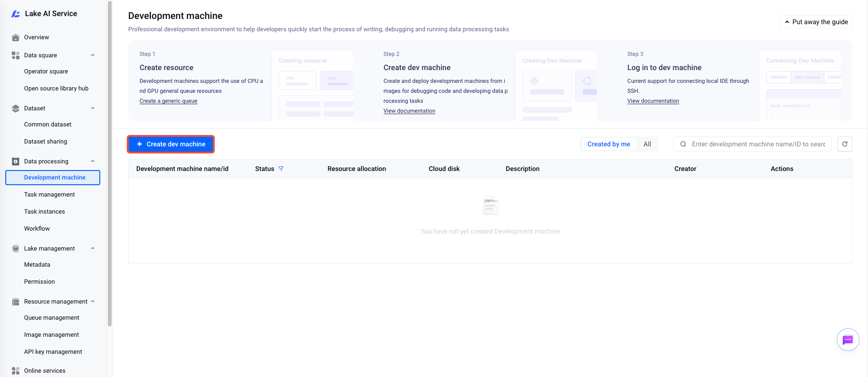Open the Create a generic queue link

(168, 101)
